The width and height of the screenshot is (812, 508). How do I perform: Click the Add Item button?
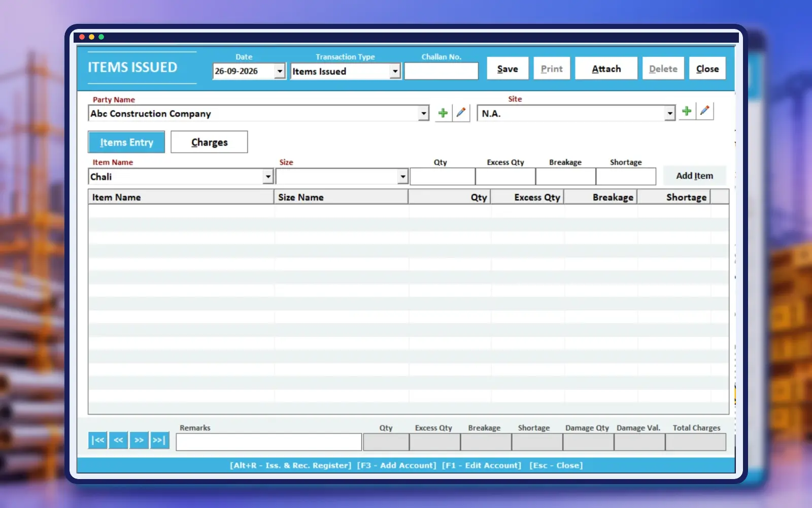694,176
